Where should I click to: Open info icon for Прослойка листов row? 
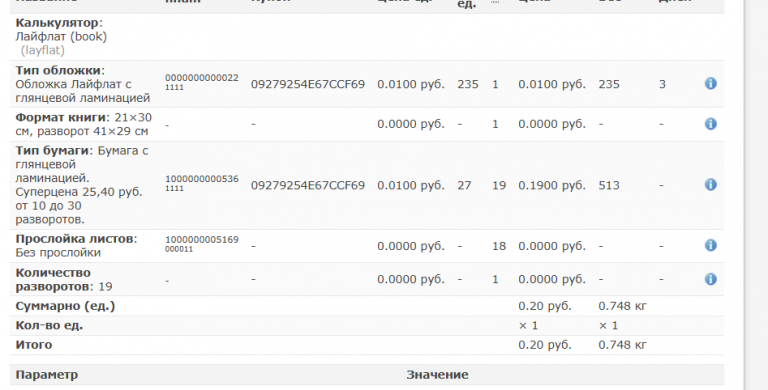[711, 245]
